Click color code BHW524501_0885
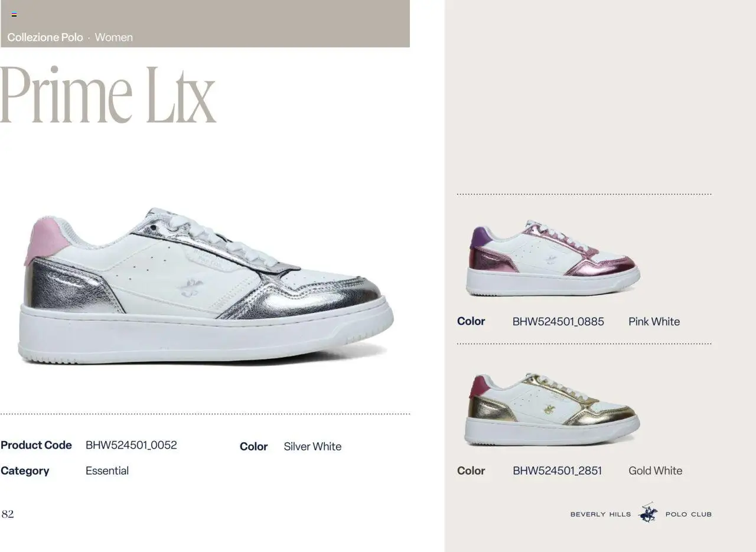The width and height of the screenshot is (756, 552). (558, 322)
